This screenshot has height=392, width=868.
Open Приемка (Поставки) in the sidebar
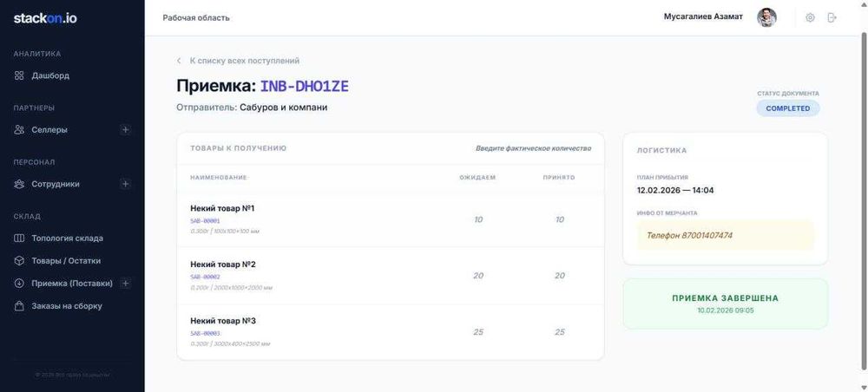[72, 283]
